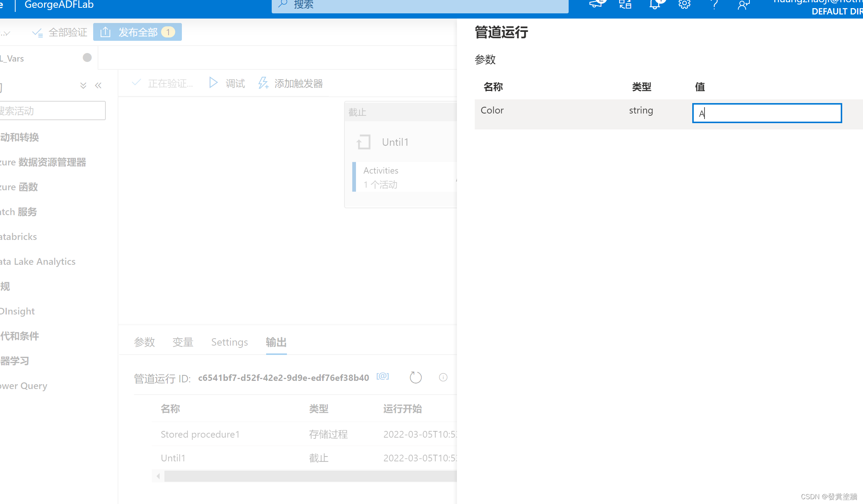Copy pipeline run ID icon
The width and height of the screenshot is (863, 504).
click(383, 376)
